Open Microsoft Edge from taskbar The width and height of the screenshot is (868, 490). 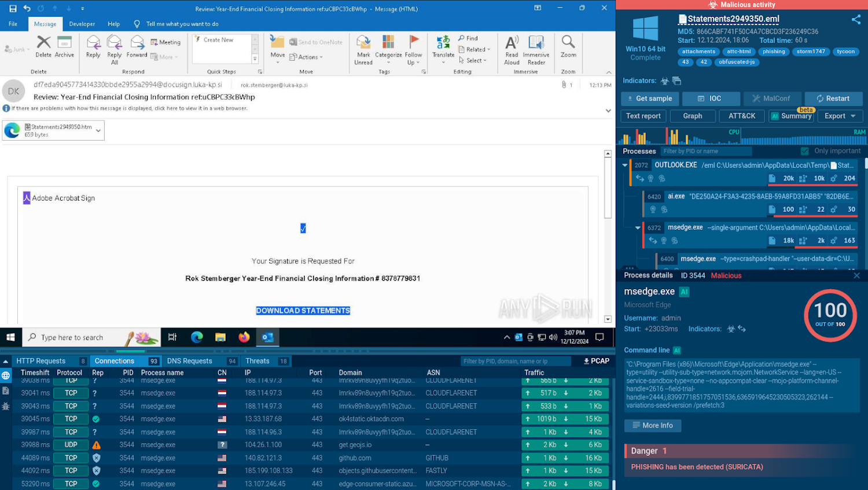coord(197,337)
